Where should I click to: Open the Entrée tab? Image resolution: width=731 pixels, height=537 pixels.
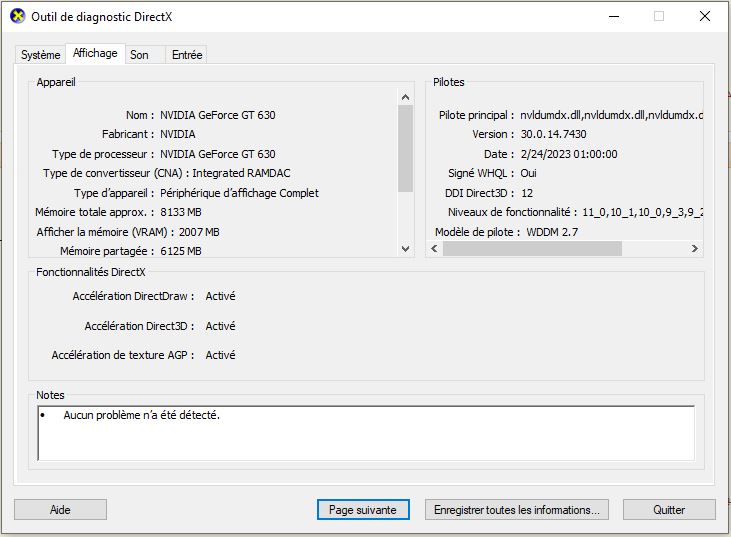[x=187, y=55]
